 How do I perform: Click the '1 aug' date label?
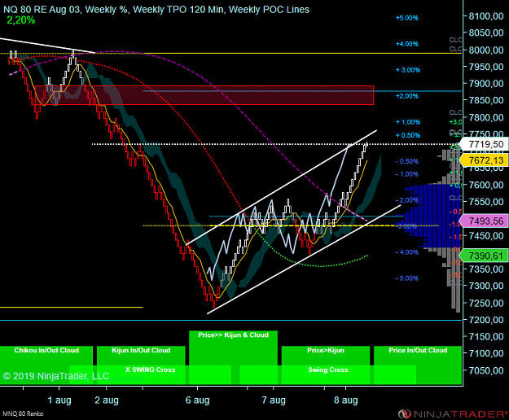point(59,400)
